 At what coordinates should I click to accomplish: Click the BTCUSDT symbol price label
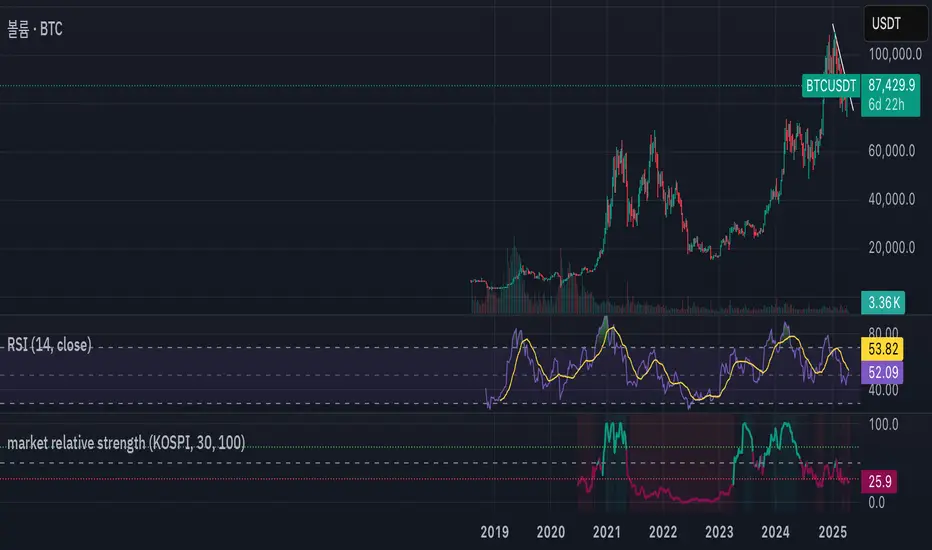pyautogui.click(x=830, y=86)
